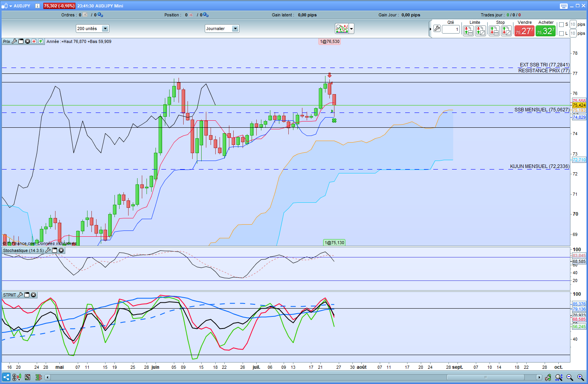The width and height of the screenshot is (588, 384).
Task: Click the red price change 75,302 label
Action: (59, 6)
